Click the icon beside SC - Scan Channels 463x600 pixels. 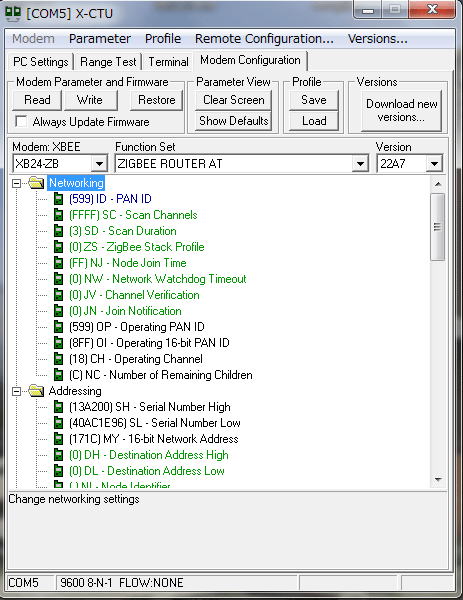[x=58, y=215]
